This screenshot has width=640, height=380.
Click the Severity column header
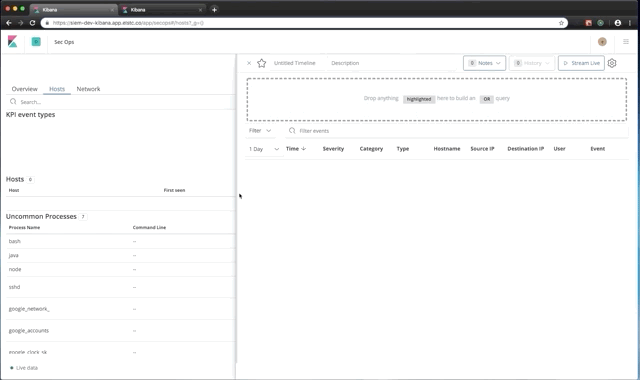coord(333,149)
